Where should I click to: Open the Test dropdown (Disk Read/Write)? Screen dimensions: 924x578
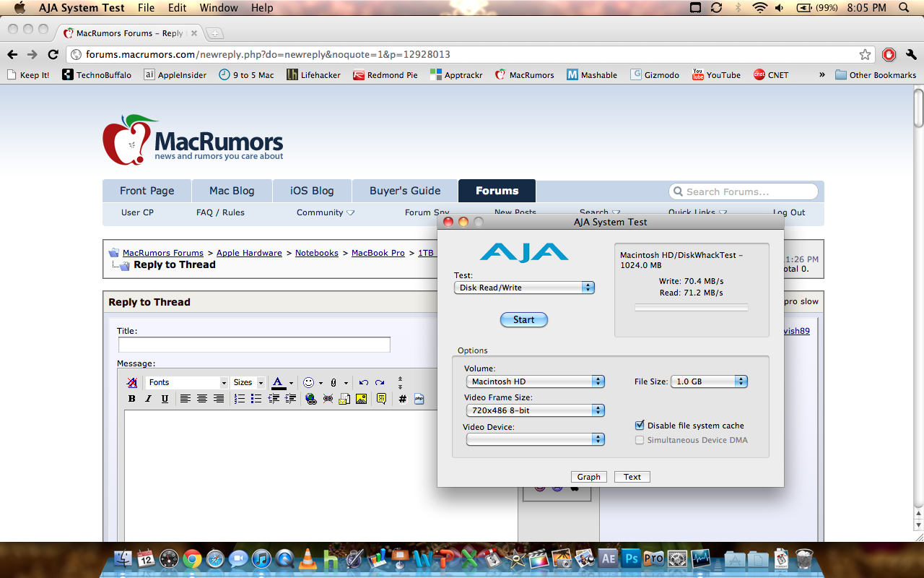[524, 288]
